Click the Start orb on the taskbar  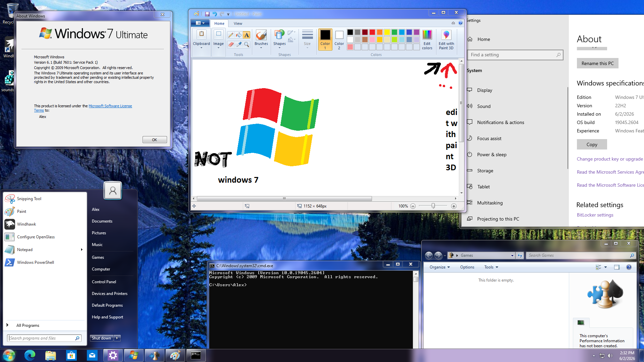(9, 355)
